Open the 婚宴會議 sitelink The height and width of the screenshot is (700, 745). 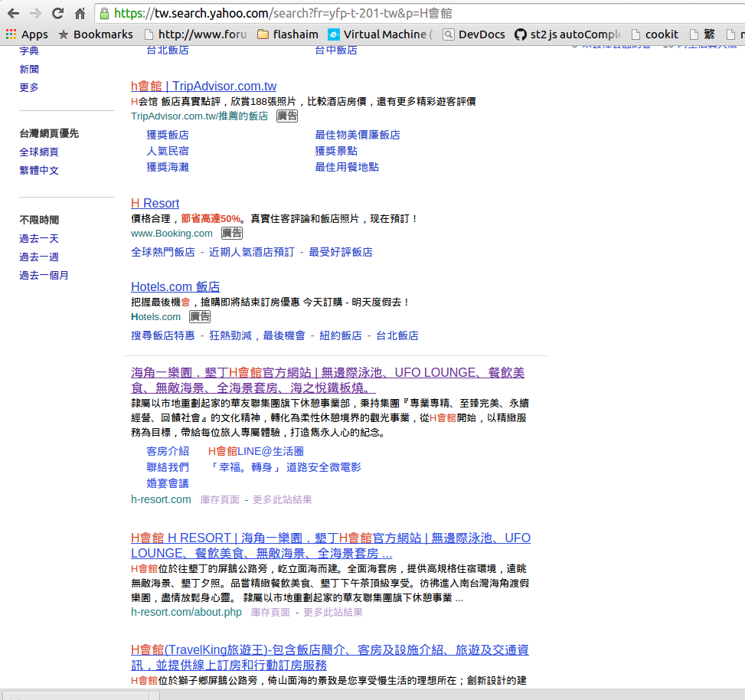[x=168, y=484]
